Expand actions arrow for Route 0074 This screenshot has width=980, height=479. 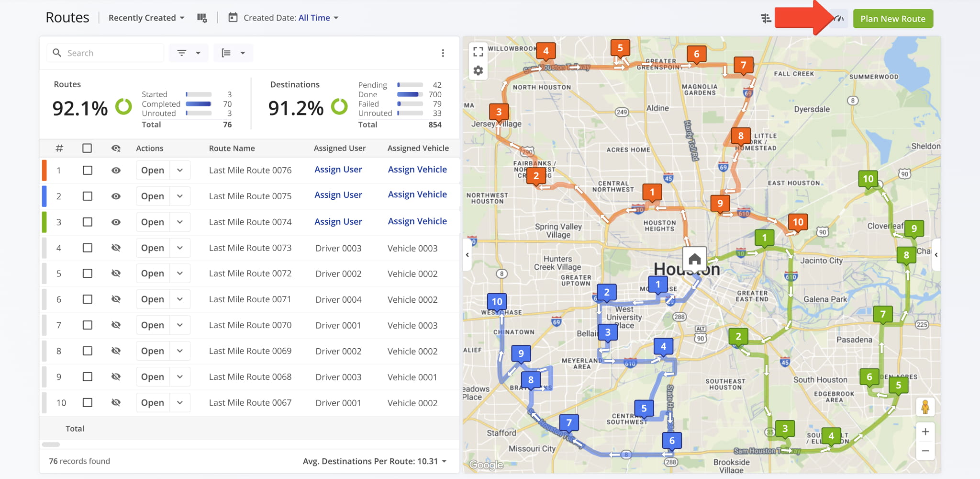point(180,222)
